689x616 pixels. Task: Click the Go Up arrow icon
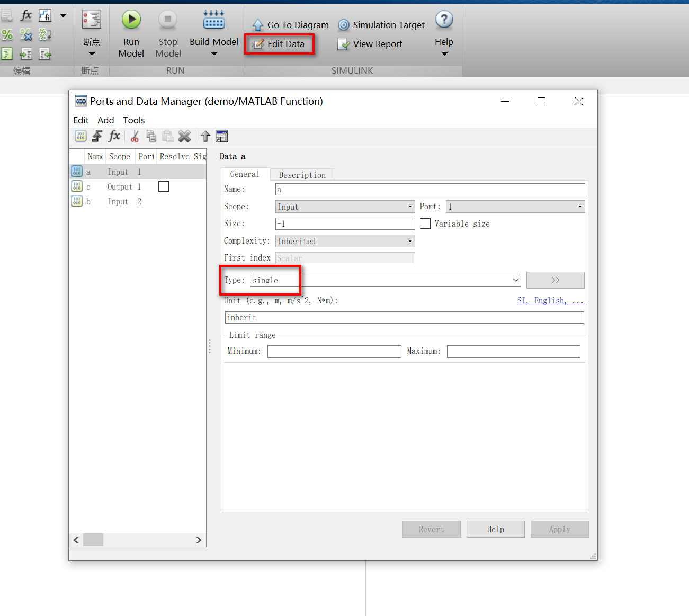(x=205, y=136)
